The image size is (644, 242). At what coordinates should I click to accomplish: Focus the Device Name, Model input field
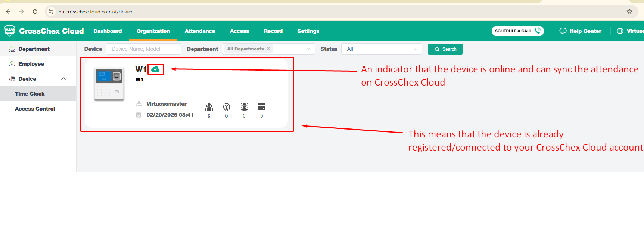[143, 49]
